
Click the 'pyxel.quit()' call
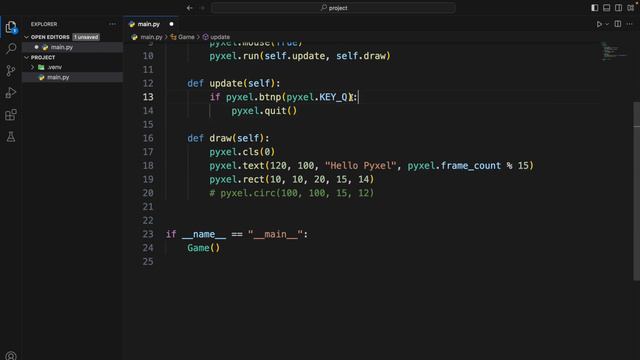264,111
